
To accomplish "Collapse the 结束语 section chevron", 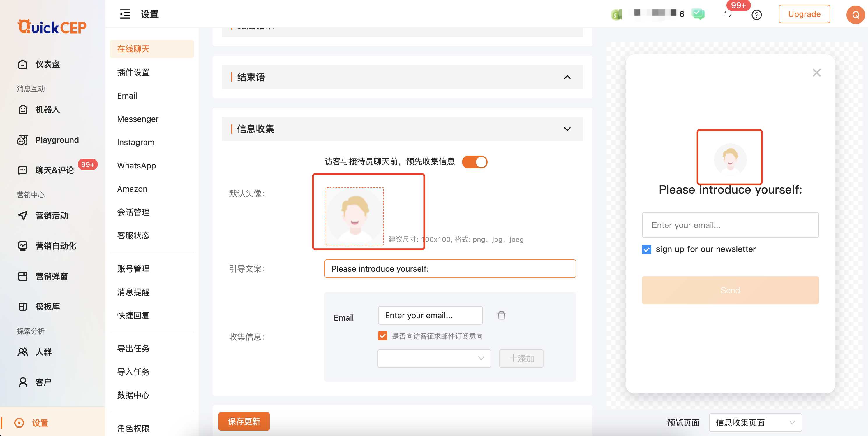I will tap(567, 77).
